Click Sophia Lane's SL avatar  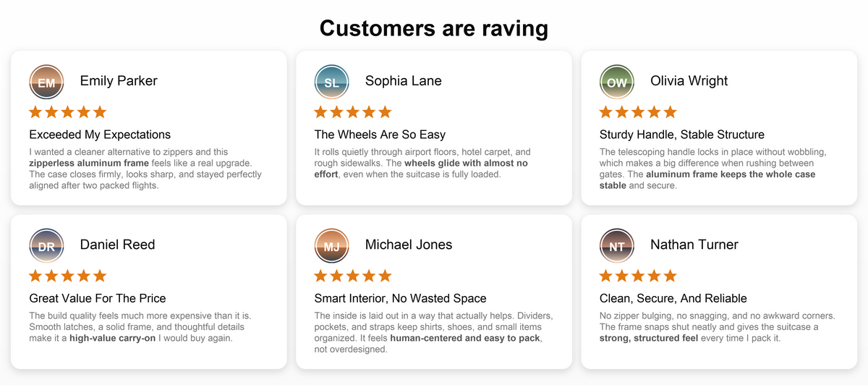pyautogui.click(x=331, y=82)
